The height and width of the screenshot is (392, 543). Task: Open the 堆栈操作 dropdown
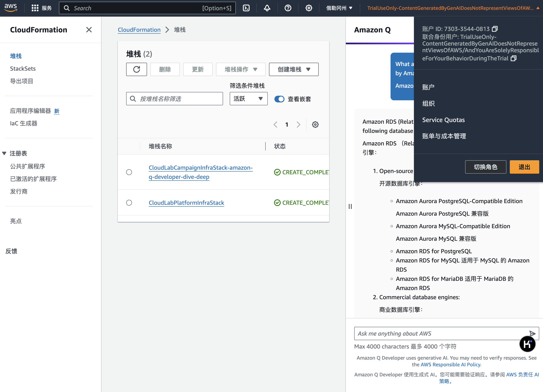(x=241, y=70)
